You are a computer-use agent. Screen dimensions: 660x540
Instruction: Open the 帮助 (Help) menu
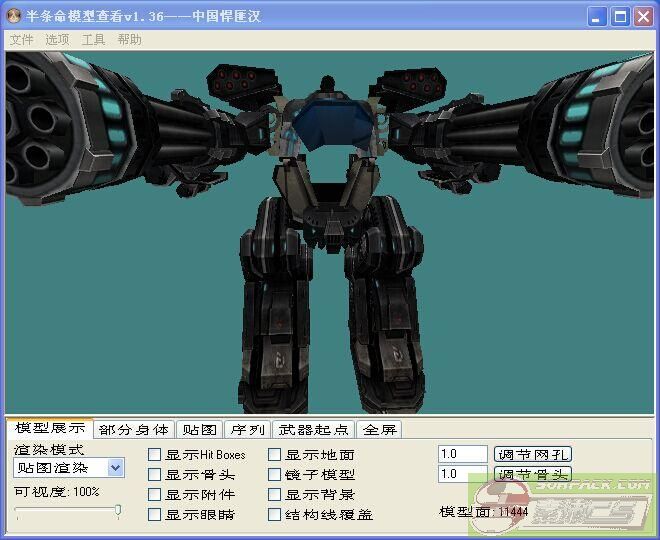[129, 40]
